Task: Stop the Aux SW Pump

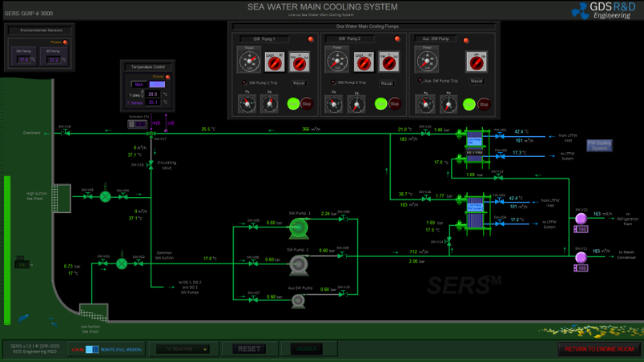Action: coord(484,104)
